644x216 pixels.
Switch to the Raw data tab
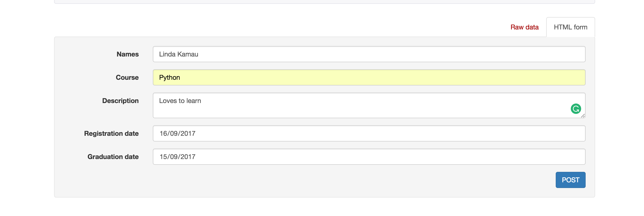tap(524, 27)
